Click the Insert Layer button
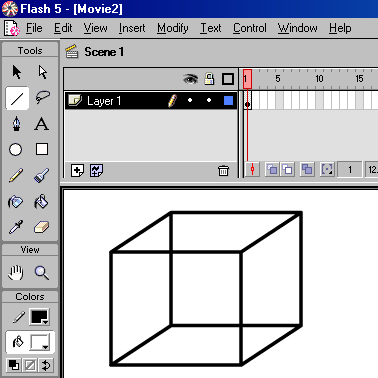The image size is (378, 378). pyautogui.click(x=77, y=170)
